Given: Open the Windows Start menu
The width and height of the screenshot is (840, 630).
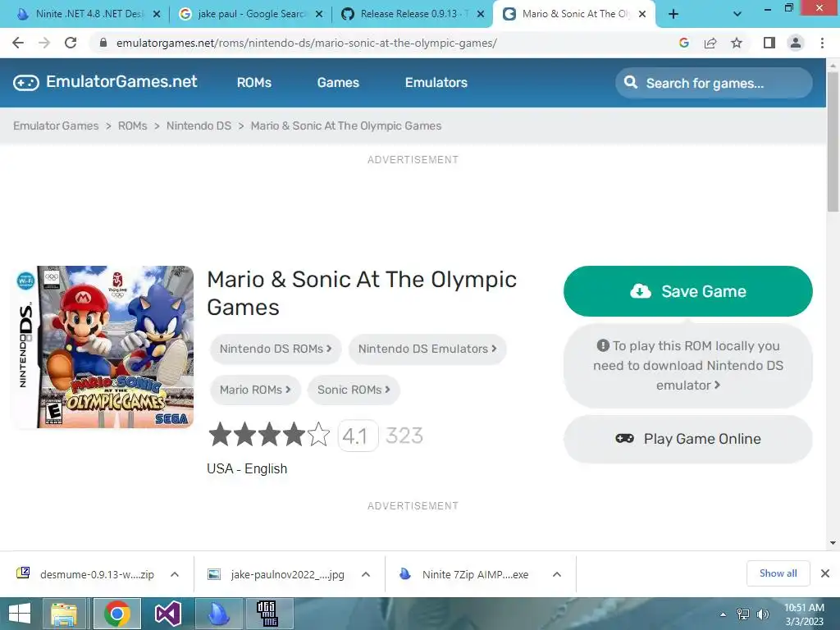Looking at the screenshot, I should (20, 614).
